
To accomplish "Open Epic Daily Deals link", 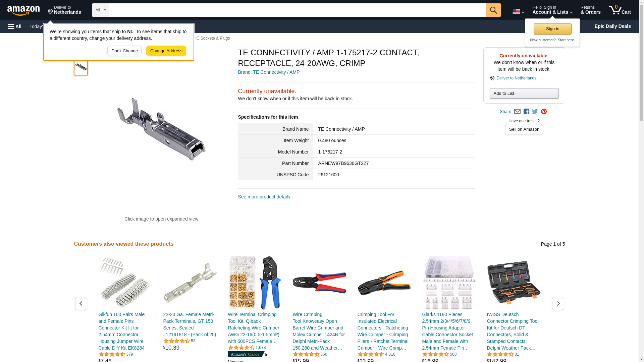I will tap(612, 26).
